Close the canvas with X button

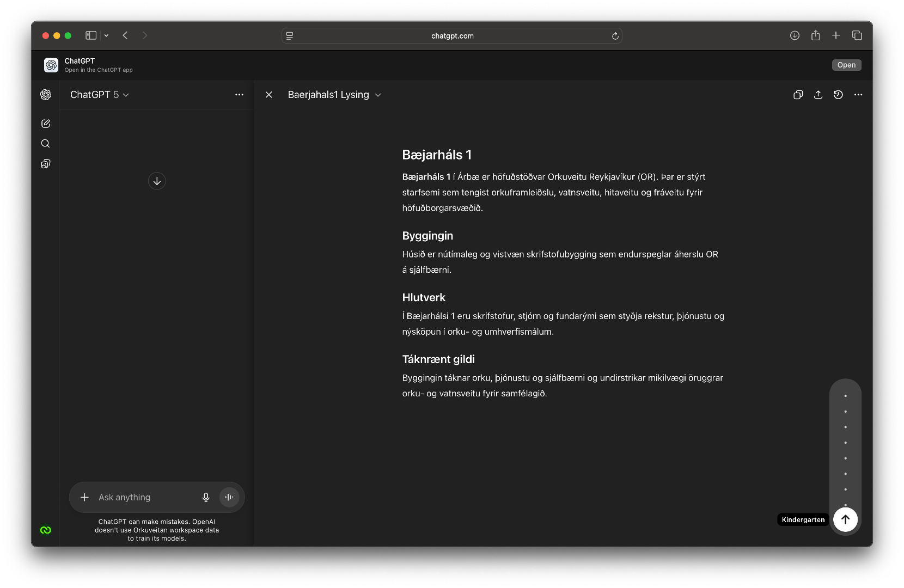269,95
